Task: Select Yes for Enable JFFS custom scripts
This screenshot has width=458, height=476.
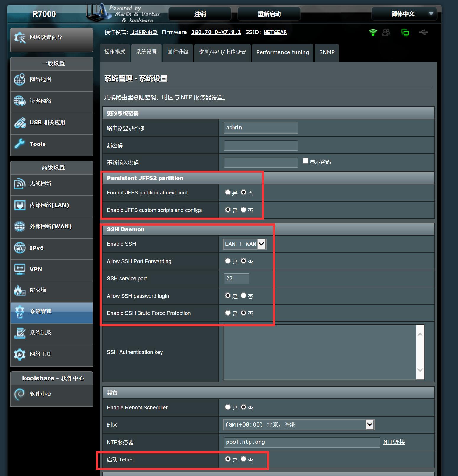Action: 228,210
